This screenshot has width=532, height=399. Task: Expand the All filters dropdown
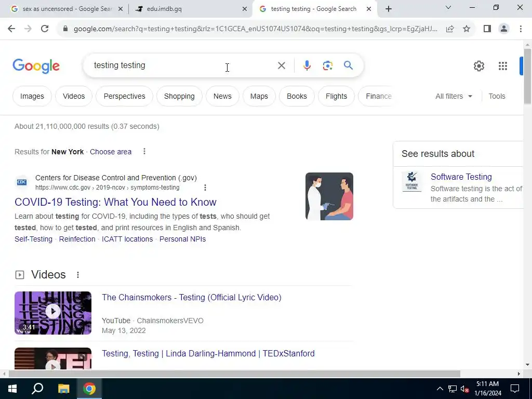click(x=454, y=96)
